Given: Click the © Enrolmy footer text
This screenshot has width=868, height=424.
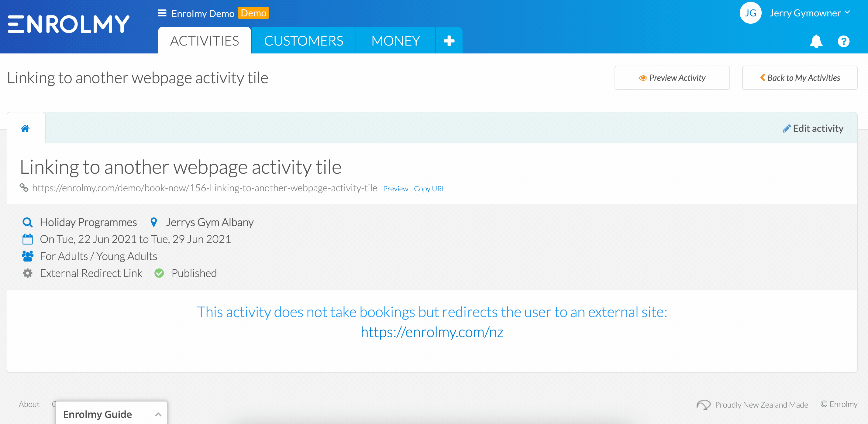Looking at the screenshot, I should pos(839,404).
